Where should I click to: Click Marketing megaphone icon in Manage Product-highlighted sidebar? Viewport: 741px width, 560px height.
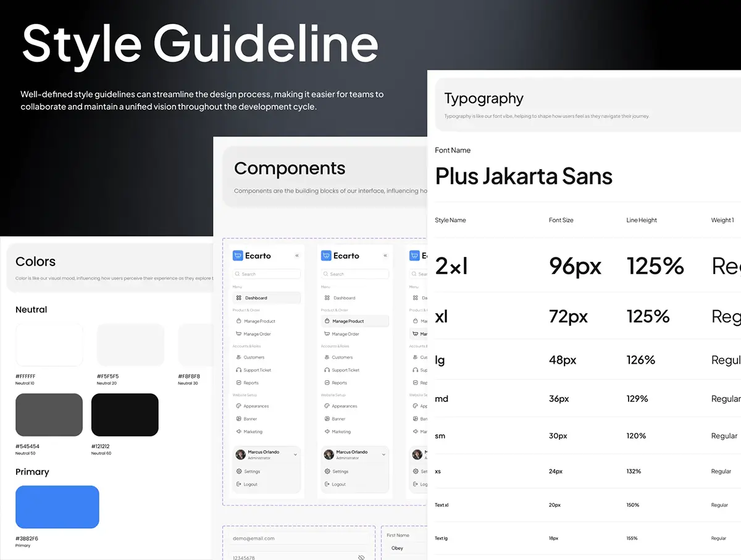pyautogui.click(x=327, y=432)
